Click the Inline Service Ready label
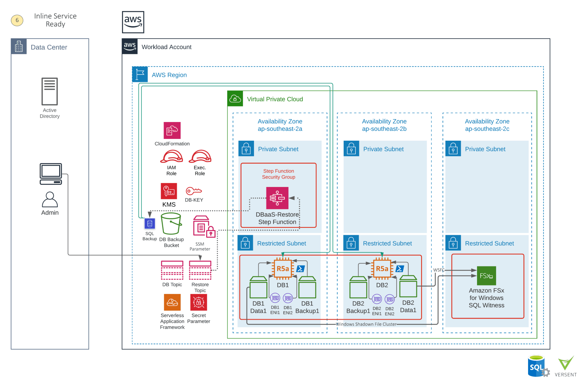588x388 pixels. tap(55, 20)
